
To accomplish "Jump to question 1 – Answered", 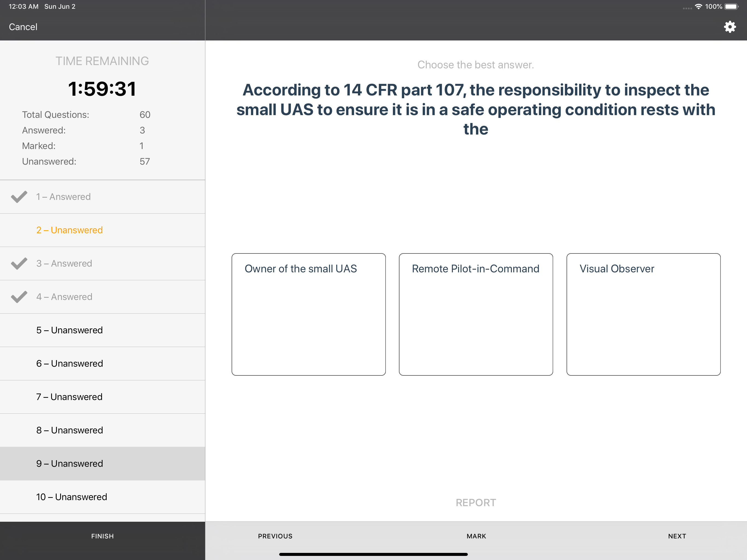I will (102, 197).
